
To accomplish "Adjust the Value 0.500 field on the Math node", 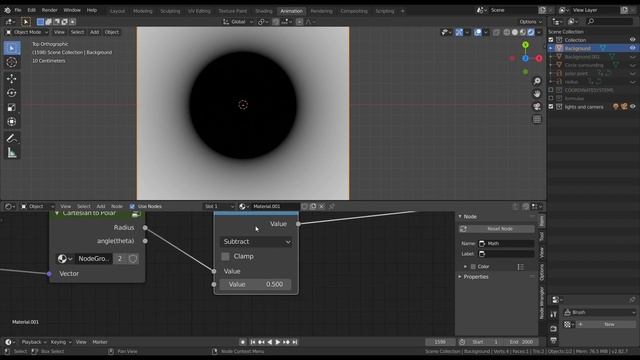I will click(256, 284).
